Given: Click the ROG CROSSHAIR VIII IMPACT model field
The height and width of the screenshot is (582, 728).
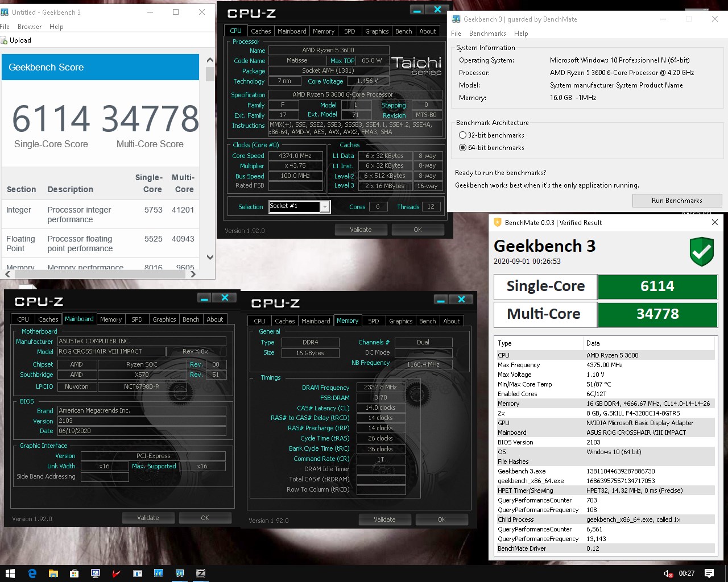Looking at the screenshot, I should (111, 351).
